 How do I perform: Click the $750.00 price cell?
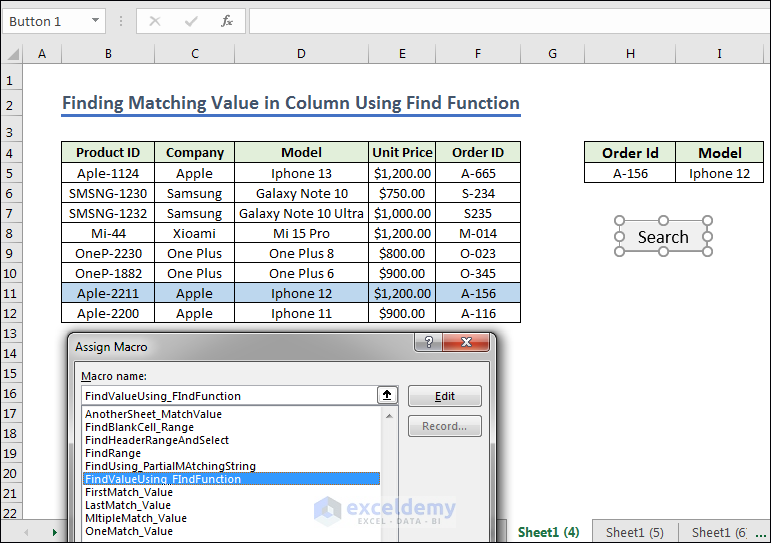pos(402,193)
